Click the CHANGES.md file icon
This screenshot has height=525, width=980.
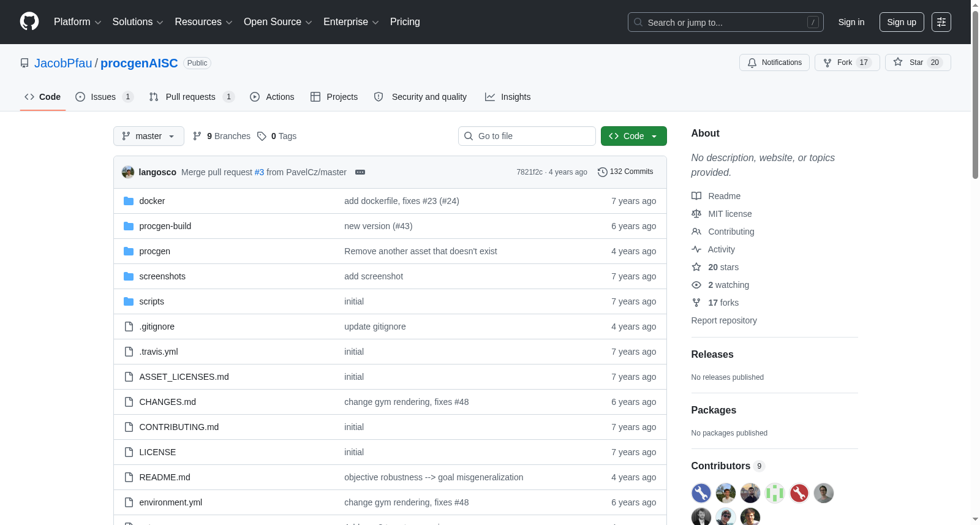[x=129, y=402]
